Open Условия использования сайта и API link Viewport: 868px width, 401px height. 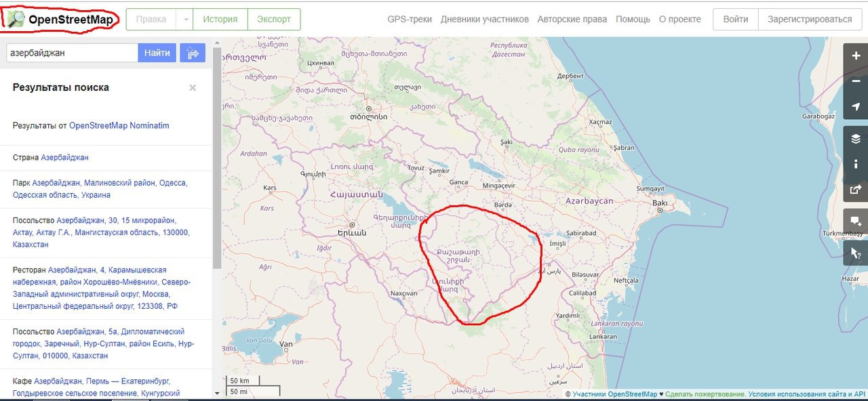click(807, 394)
